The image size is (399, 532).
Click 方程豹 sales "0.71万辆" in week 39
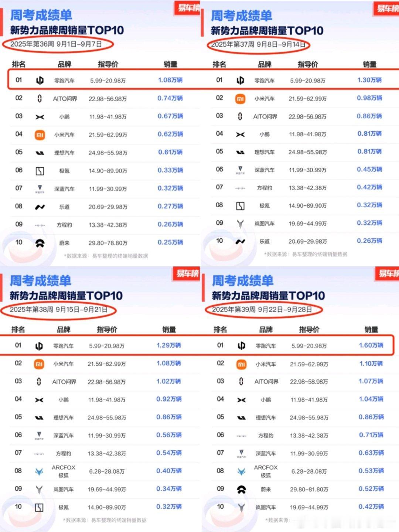[x=371, y=435]
